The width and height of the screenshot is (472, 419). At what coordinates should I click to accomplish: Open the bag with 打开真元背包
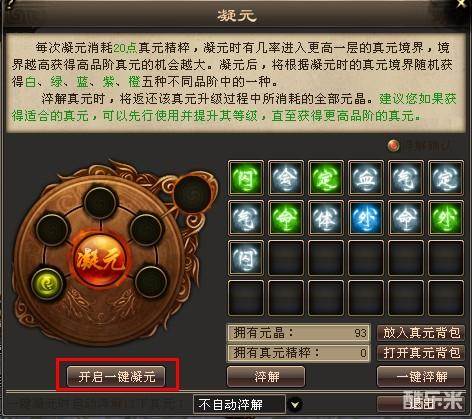point(421,353)
